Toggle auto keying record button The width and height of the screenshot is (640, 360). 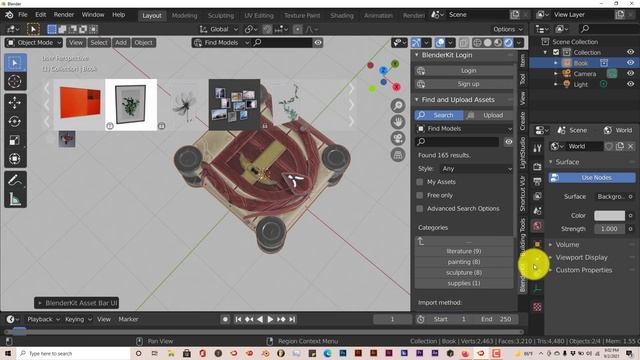[x=225, y=319]
